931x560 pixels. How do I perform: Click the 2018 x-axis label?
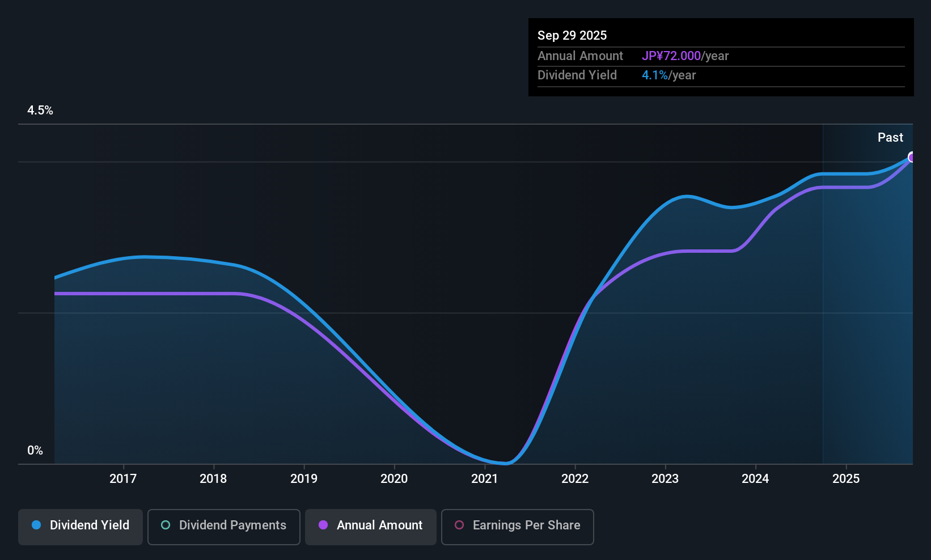[213, 478]
